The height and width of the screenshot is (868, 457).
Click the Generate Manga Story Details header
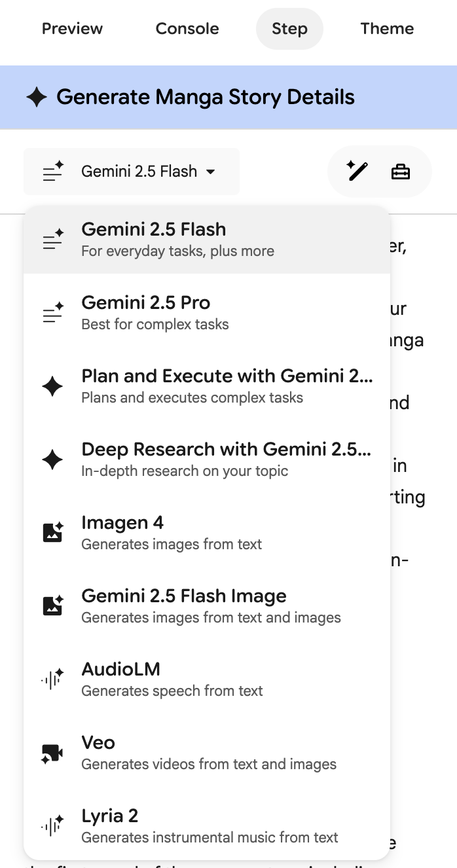206,98
